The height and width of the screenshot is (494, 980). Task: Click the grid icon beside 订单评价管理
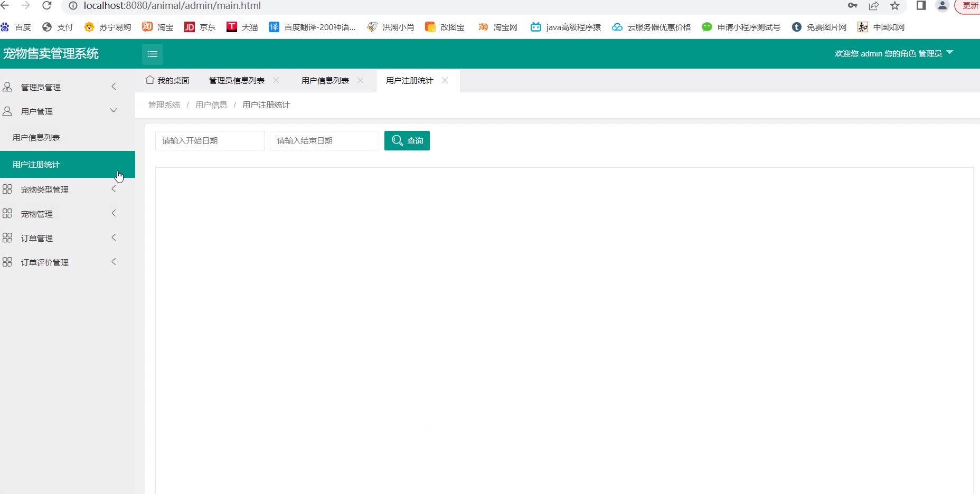point(7,262)
